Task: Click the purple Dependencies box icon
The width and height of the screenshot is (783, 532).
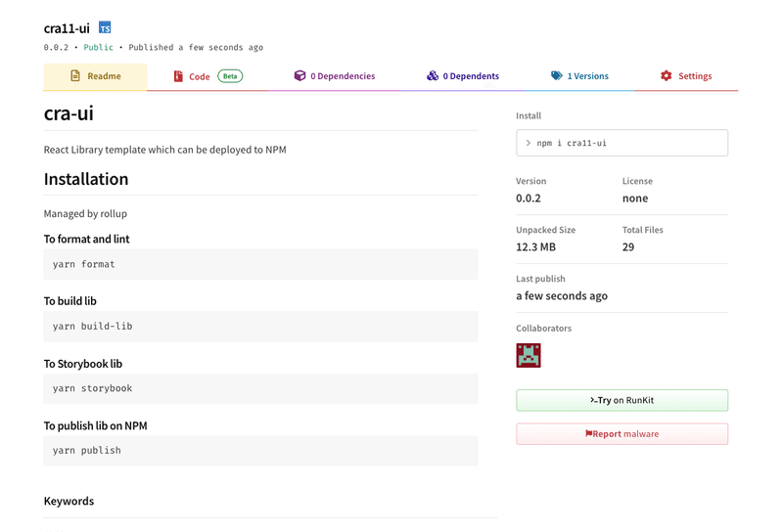Action: [299, 76]
